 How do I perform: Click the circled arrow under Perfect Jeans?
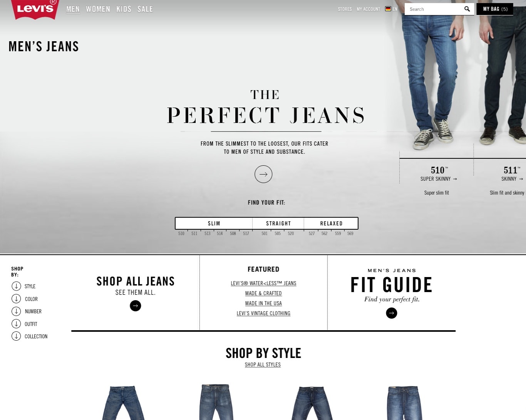(x=263, y=174)
